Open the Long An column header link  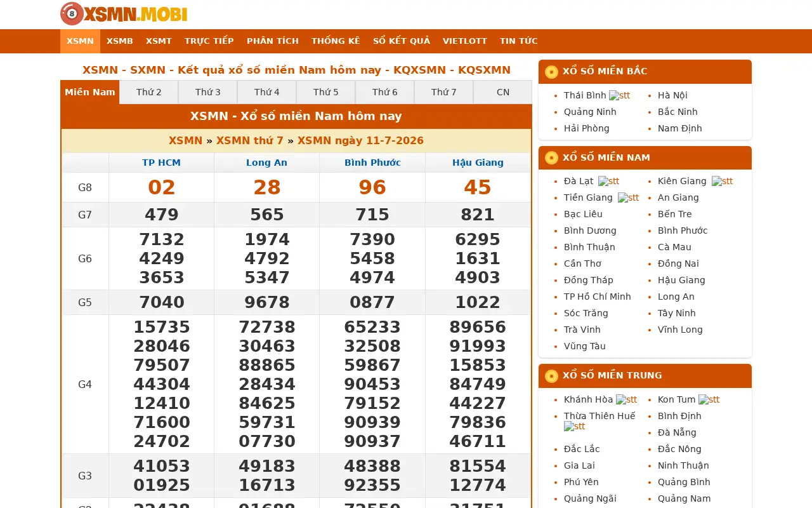tap(266, 163)
